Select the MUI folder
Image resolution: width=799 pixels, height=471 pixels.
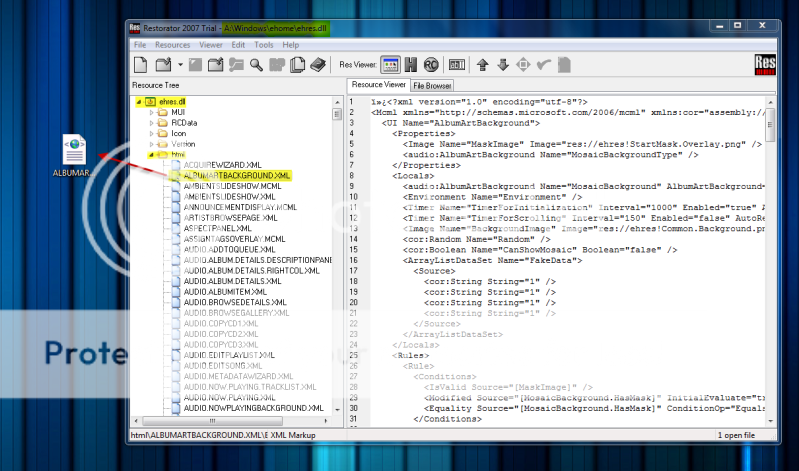178,112
